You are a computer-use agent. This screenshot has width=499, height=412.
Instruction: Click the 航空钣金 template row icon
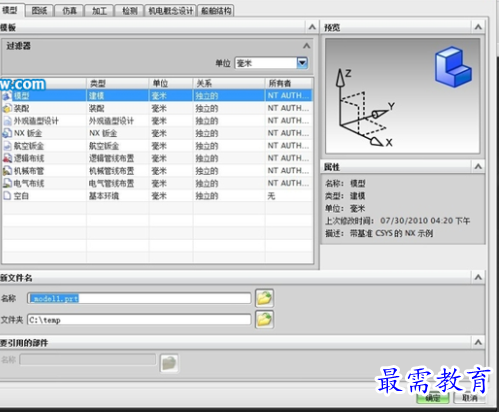tap(7, 146)
